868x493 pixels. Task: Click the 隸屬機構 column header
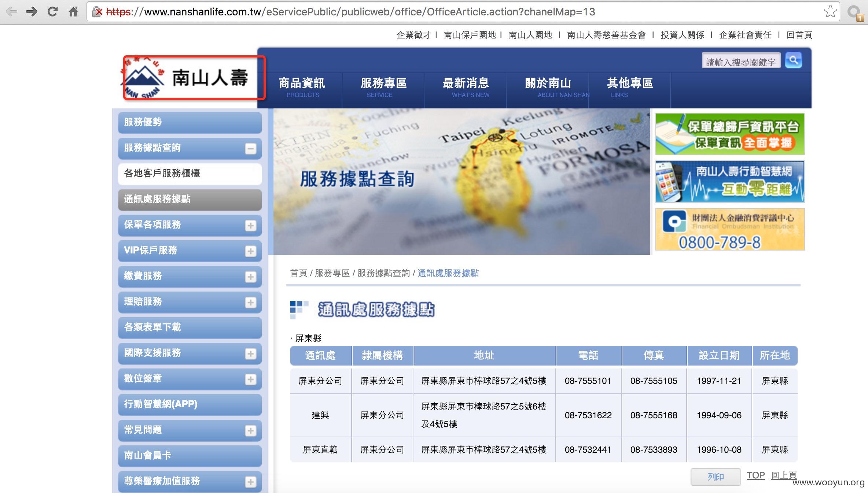click(382, 356)
